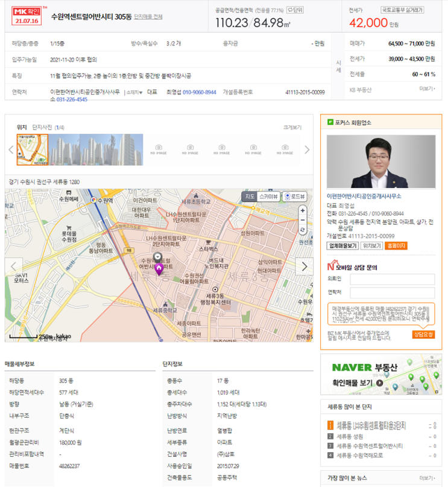Click the consultation message text box
The width and height of the screenshot is (448, 487).
tap(381, 314)
